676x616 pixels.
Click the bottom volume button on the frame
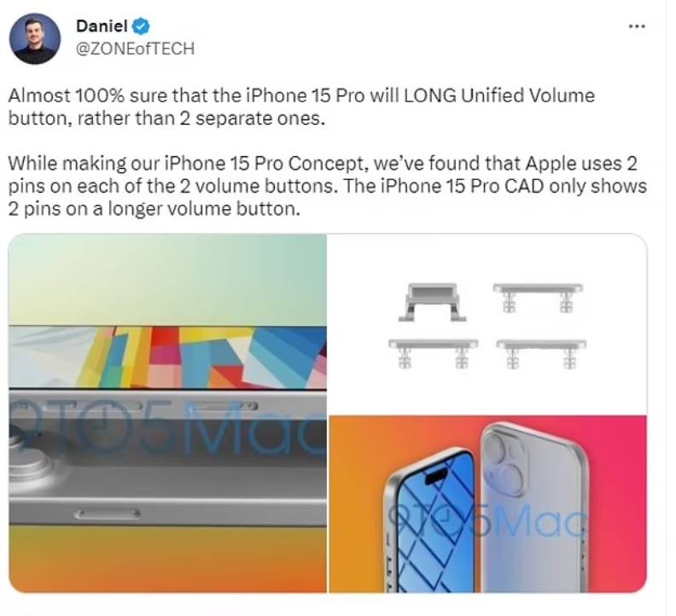[108, 514]
